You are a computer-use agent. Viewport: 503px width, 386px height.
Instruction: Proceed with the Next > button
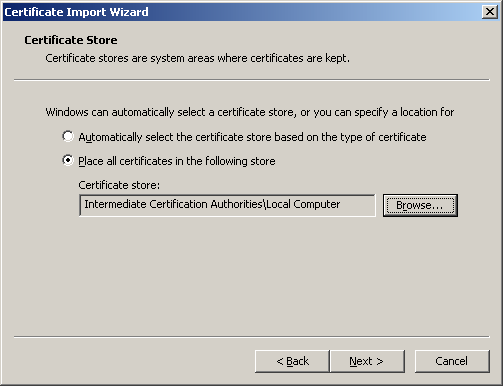(367, 361)
